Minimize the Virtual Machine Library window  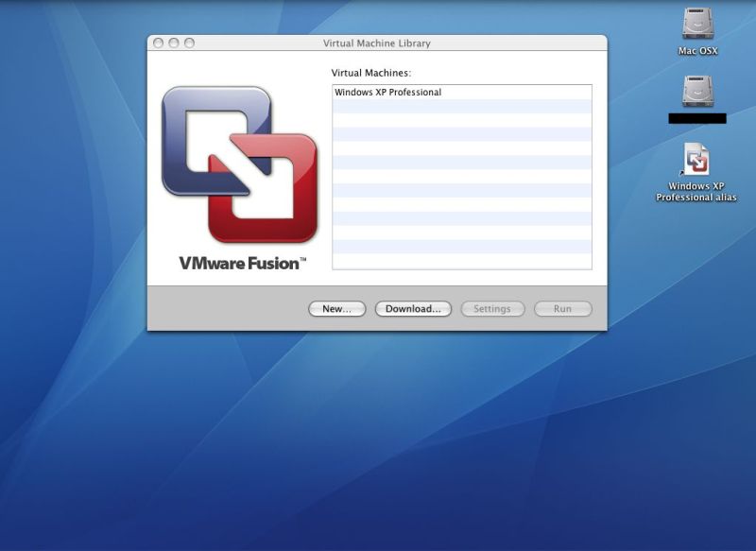(174, 43)
